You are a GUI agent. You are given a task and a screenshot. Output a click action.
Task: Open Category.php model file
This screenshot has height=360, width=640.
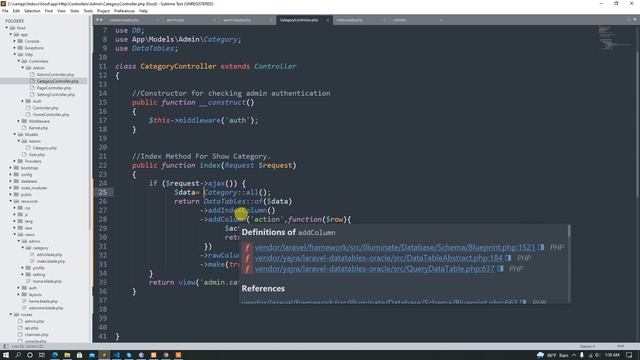pos(44,148)
